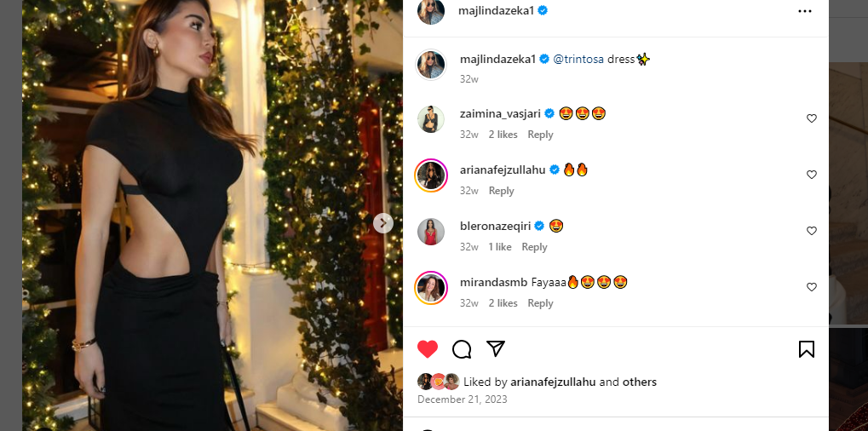Like bleronazeqiri's comment with the heart
Viewport: 868px width, 431px height.
(811, 231)
